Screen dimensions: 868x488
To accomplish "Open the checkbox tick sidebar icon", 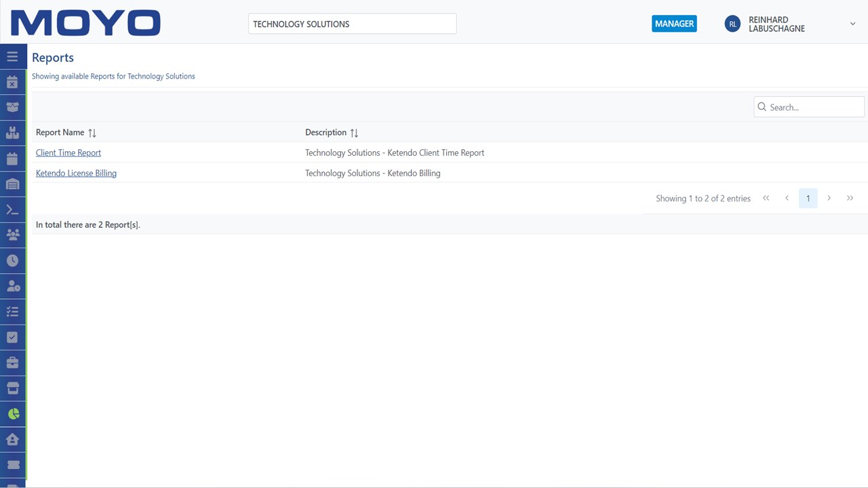I will [x=12, y=337].
